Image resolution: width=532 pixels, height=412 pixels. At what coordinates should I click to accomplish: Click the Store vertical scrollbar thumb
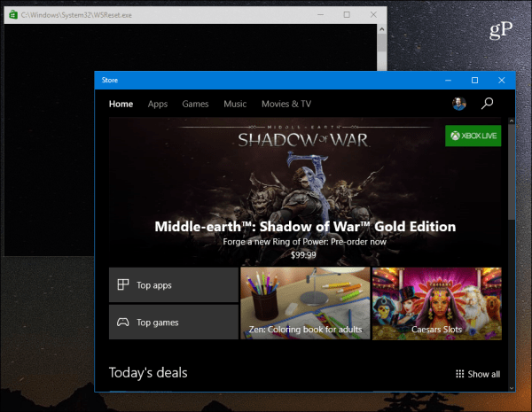point(512,172)
